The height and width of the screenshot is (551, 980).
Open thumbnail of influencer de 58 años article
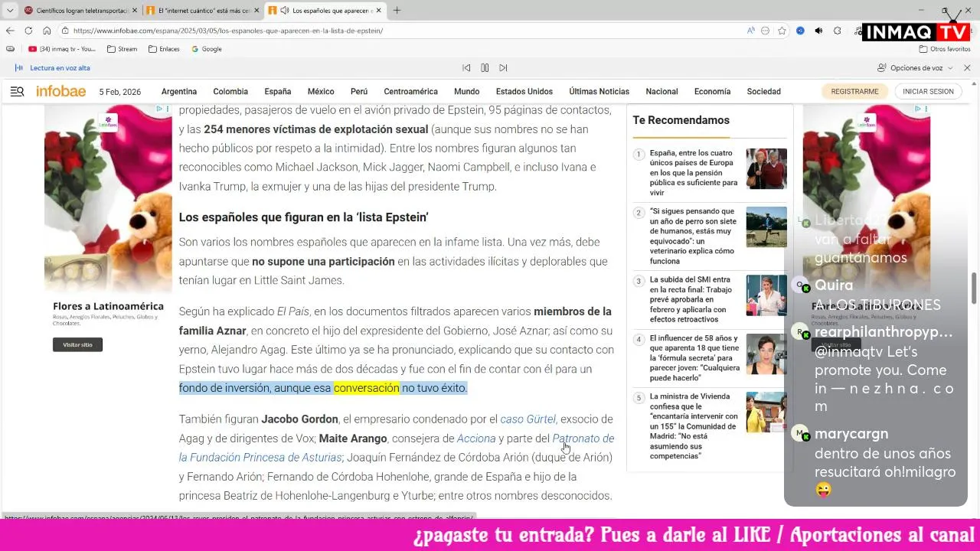click(x=766, y=354)
